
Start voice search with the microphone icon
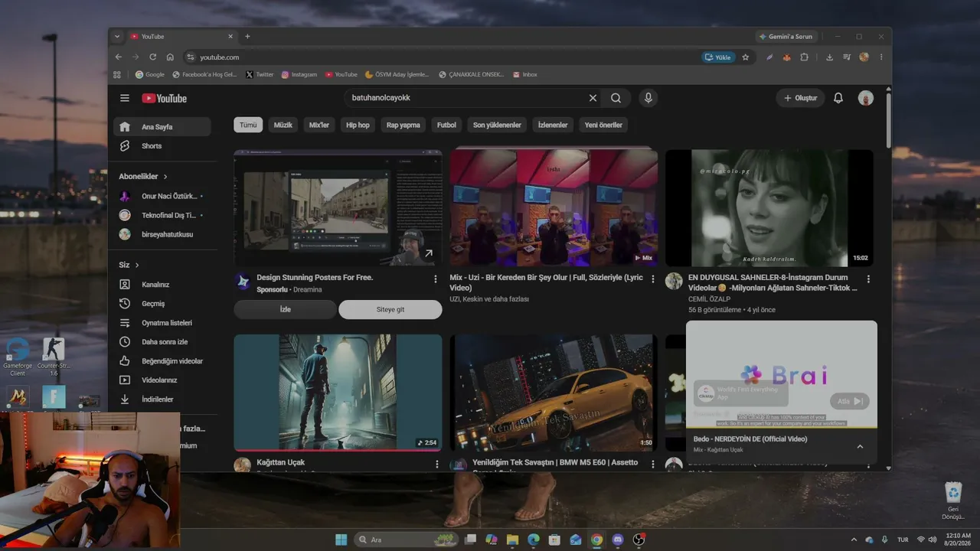click(648, 98)
